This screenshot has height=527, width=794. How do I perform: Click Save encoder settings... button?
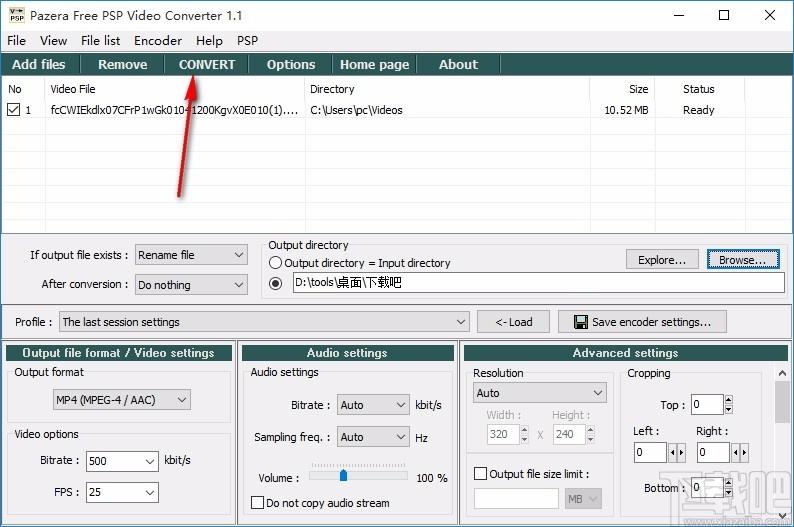[x=642, y=322]
